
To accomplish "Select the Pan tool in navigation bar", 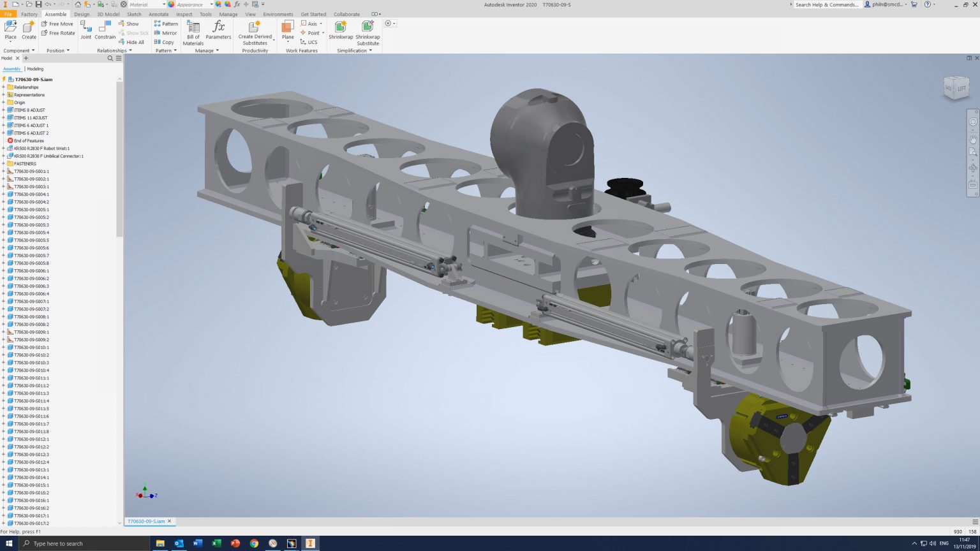I will [973, 138].
